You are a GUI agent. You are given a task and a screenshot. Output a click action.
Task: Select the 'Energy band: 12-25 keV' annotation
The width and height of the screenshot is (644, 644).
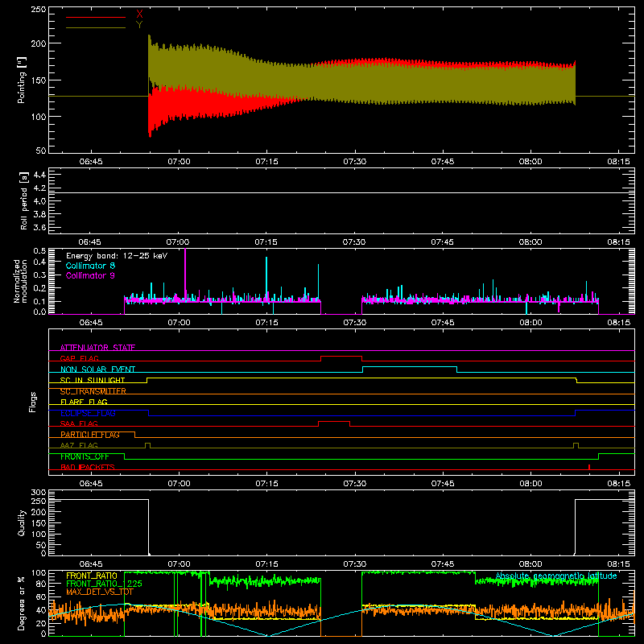pos(117,256)
